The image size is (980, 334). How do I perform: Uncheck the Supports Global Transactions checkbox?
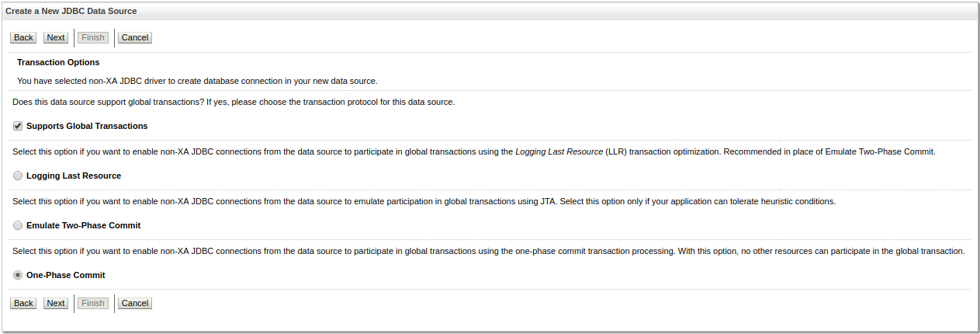pyautogui.click(x=18, y=126)
